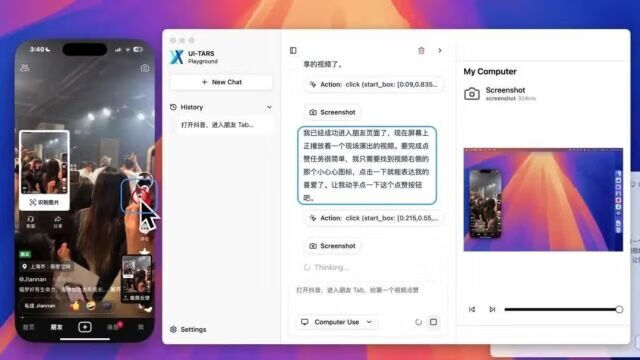
Task: Toggle the sidebar panel icon
Action: click(x=293, y=50)
